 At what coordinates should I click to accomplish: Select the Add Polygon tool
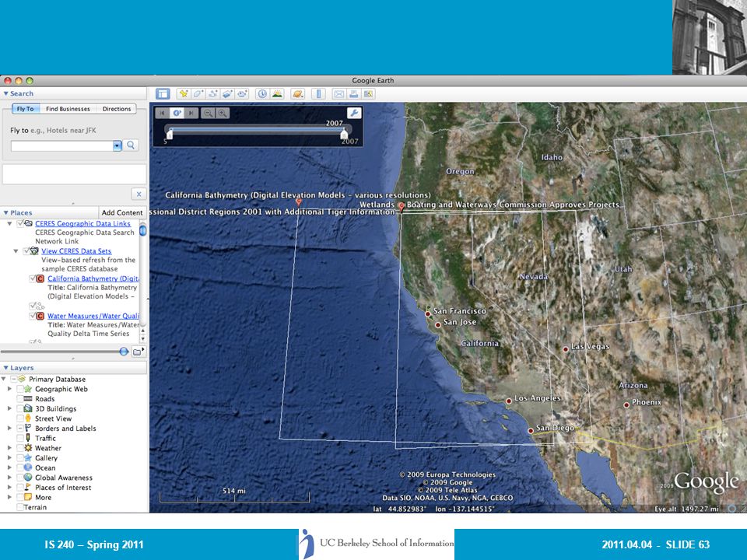click(198, 94)
